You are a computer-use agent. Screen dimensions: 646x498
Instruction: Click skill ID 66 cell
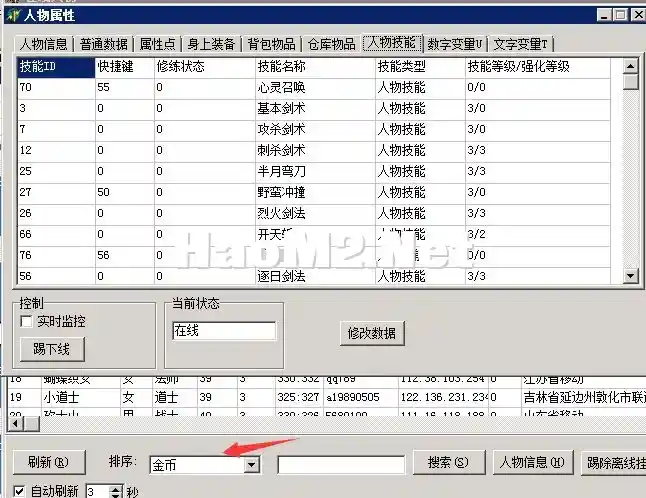[56, 235]
